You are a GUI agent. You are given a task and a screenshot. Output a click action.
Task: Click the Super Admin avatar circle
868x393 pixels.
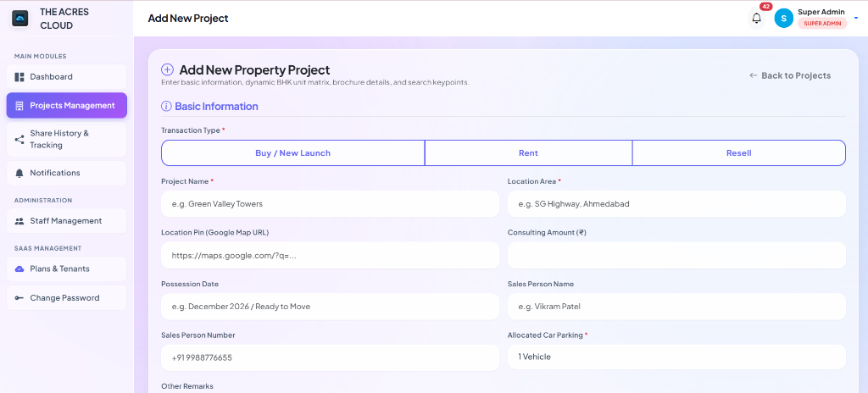783,19
